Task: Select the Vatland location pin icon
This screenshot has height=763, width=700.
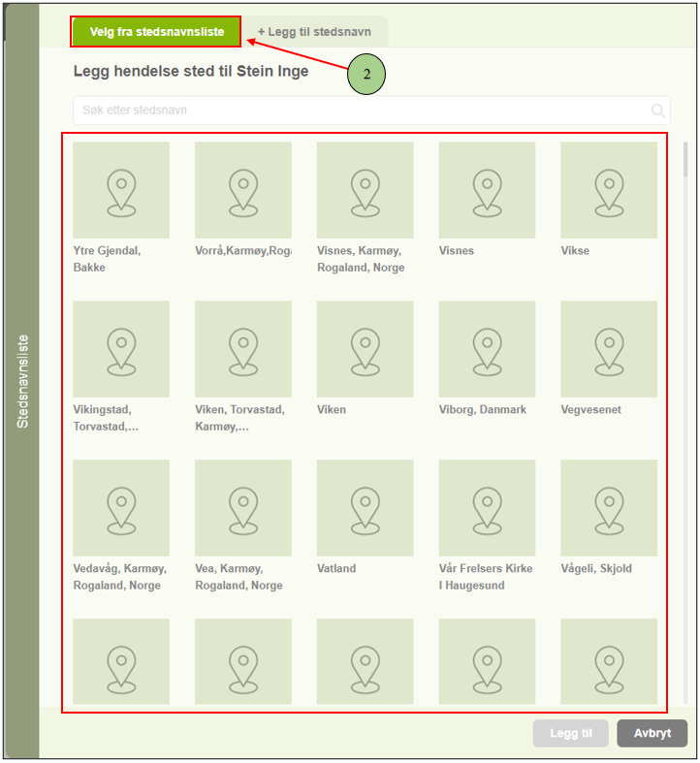Action: click(365, 508)
